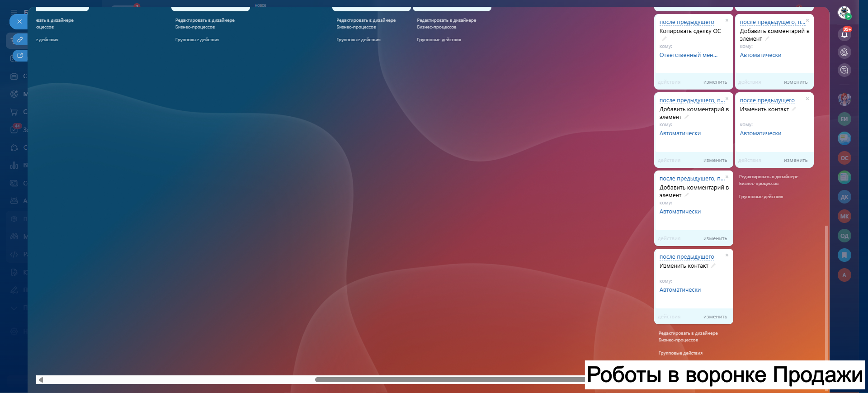Click the pencil icon in Копировать сделку ОС card
The width and height of the screenshot is (868, 393).
[664, 39]
